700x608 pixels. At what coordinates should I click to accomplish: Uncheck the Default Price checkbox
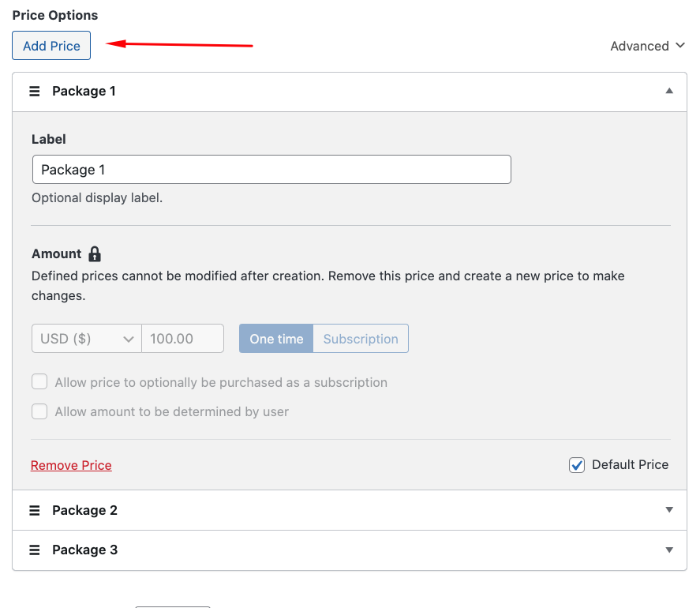[x=577, y=465]
